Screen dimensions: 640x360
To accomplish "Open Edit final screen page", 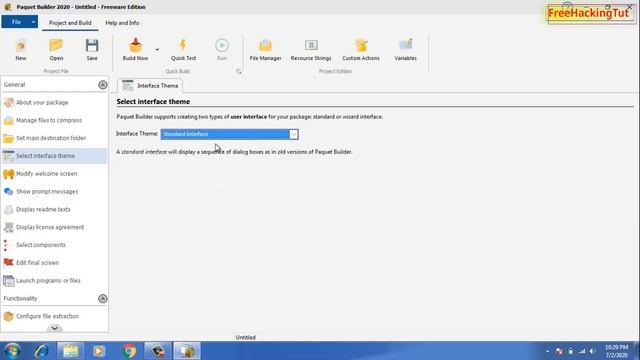I will [54, 263].
